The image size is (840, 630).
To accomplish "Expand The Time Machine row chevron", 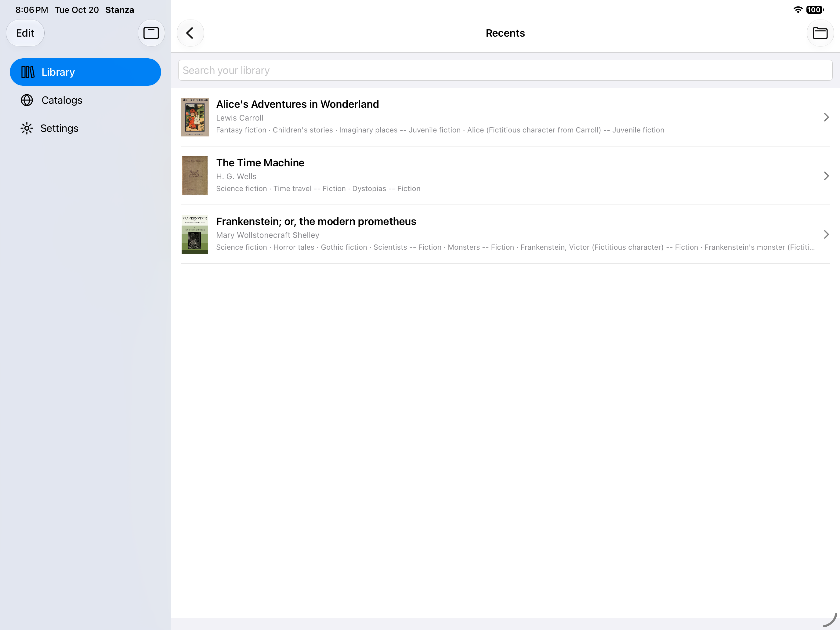I will pyautogui.click(x=826, y=176).
